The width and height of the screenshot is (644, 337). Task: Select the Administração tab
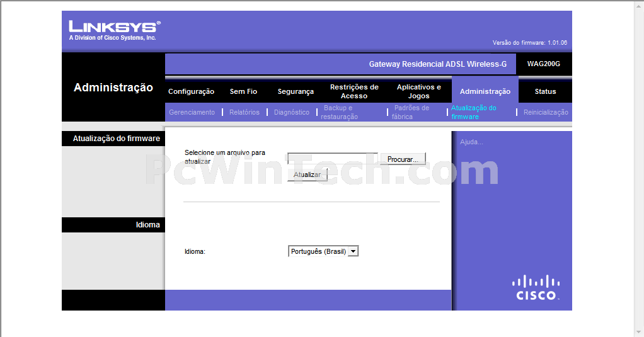[x=485, y=91]
